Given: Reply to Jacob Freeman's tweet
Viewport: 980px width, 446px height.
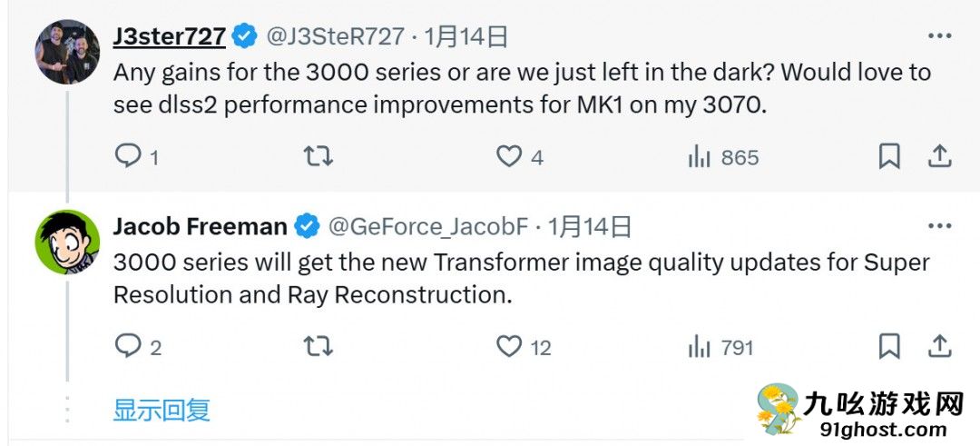Looking at the screenshot, I should coord(128,346).
